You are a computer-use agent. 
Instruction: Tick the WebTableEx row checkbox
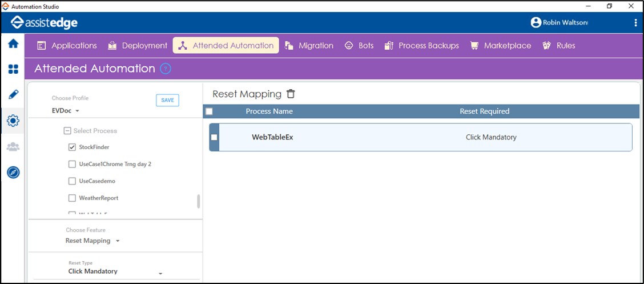(x=214, y=137)
